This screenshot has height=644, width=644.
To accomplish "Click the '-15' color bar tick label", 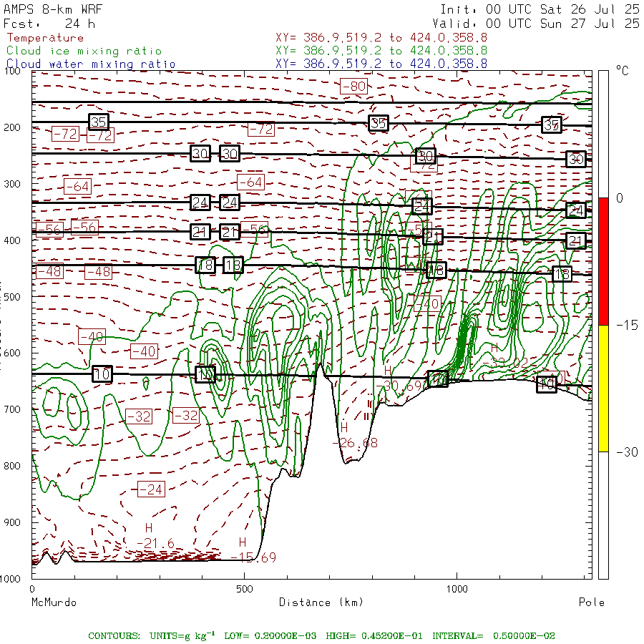I will point(627,326).
